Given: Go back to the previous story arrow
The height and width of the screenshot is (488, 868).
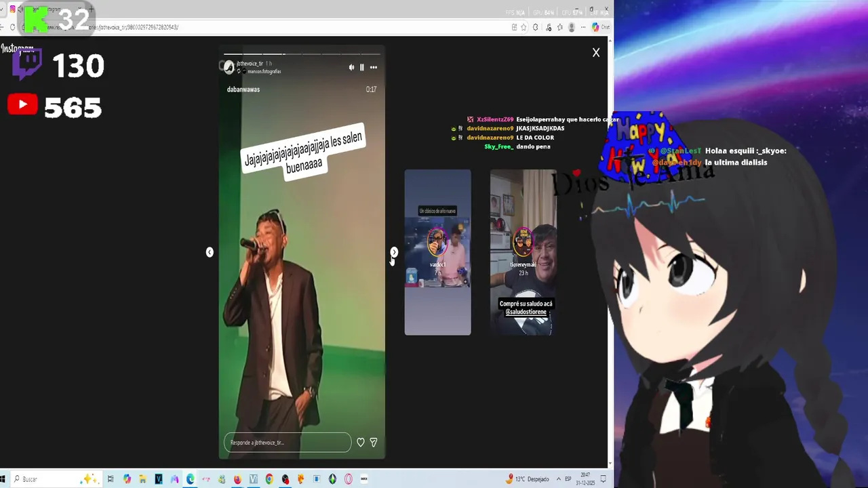Looking at the screenshot, I should [210, 252].
